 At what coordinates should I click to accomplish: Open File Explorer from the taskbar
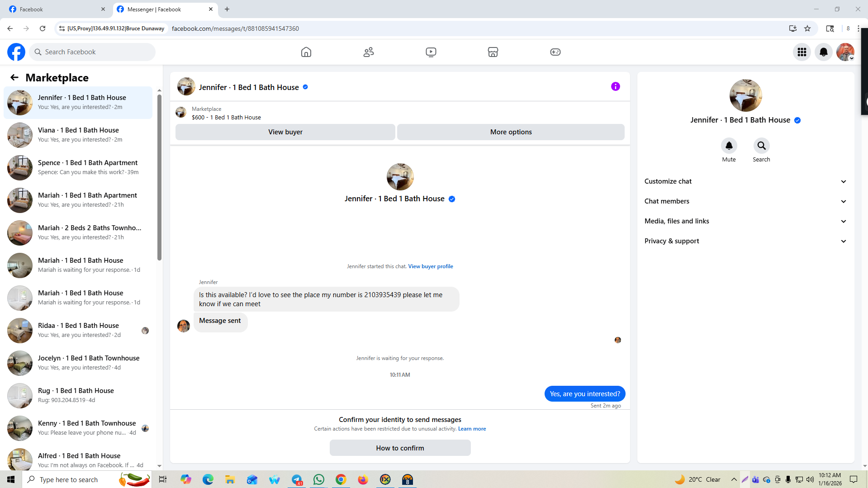[x=230, y=479]
